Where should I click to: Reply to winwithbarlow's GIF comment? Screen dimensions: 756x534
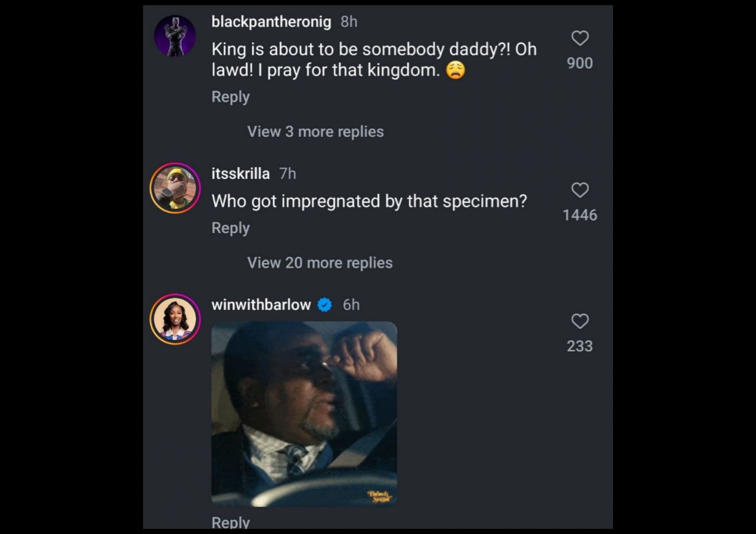(230, 523)
